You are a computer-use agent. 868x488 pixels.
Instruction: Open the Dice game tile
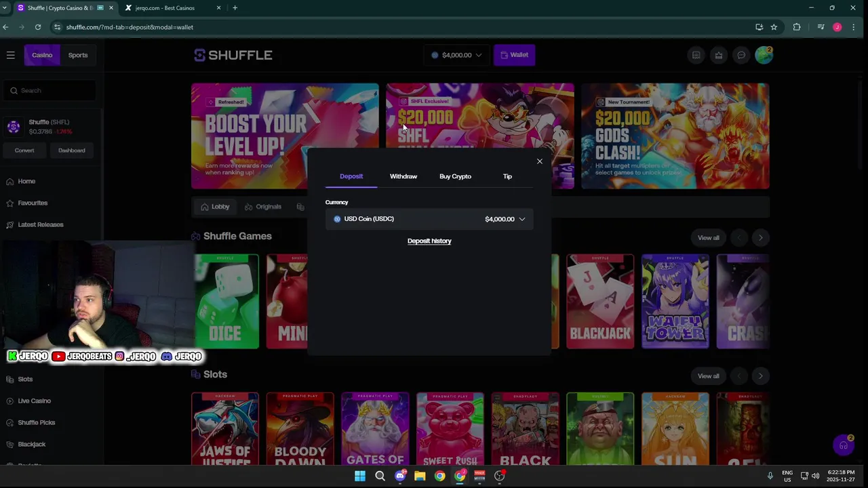(x=226, y=302)
